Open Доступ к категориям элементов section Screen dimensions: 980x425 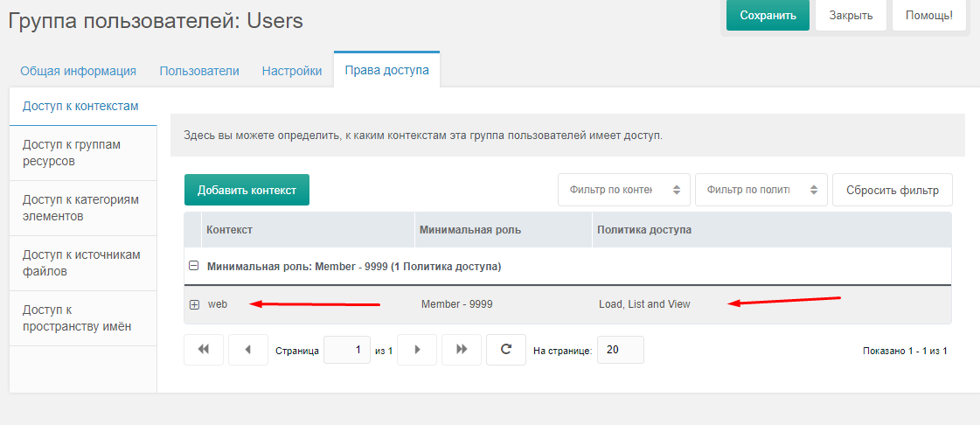pyautogui.click(x=83, y=208)
